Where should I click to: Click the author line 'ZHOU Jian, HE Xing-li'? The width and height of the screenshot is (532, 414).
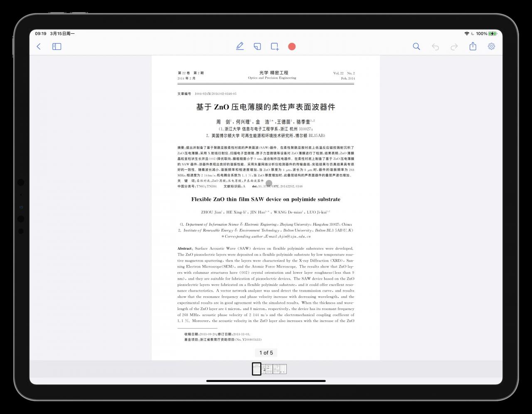[x=266, y=212]
